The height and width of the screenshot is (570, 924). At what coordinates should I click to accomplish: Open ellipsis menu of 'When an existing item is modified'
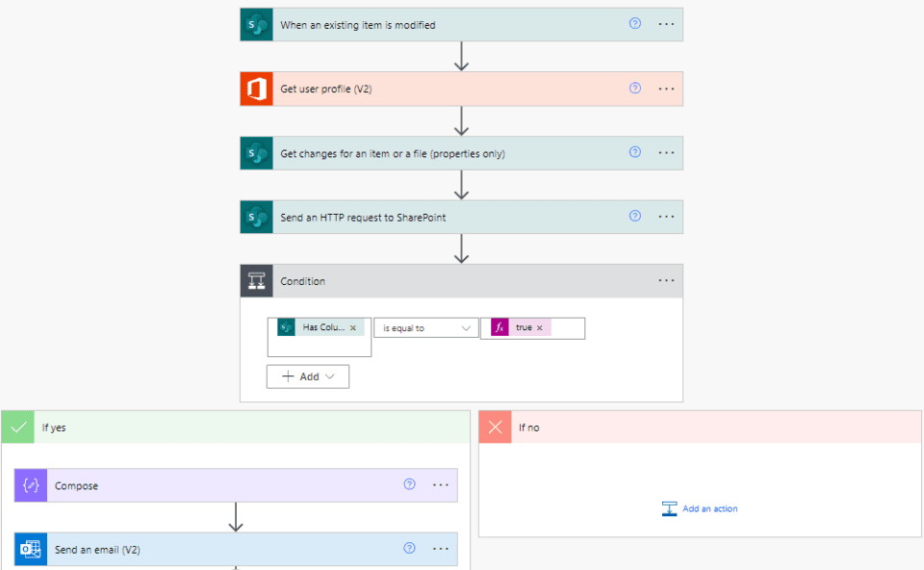[x=666, y=24]
